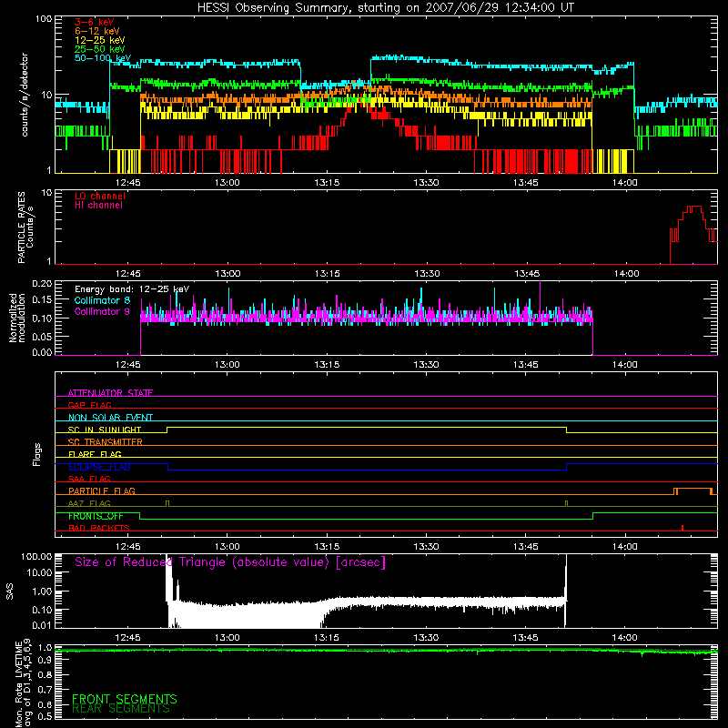This screenshot has height=728, width=728.
Task: Click the NON SOLAR EVENT flag label
Action: click(110, 418)
